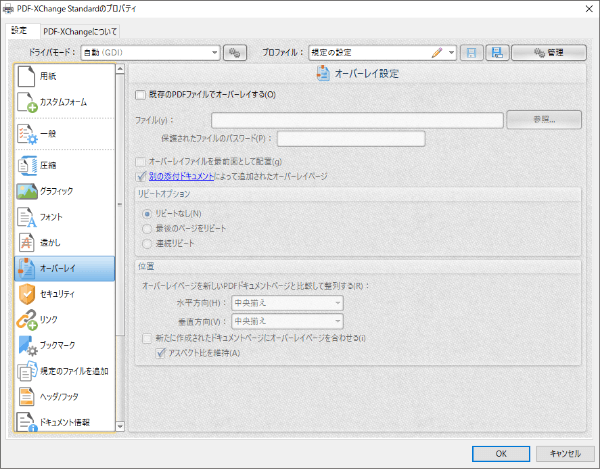The width and height of the screenshot is (600, 469).
Task: Select the グラフィック category icon
Action: pos(27,191)
